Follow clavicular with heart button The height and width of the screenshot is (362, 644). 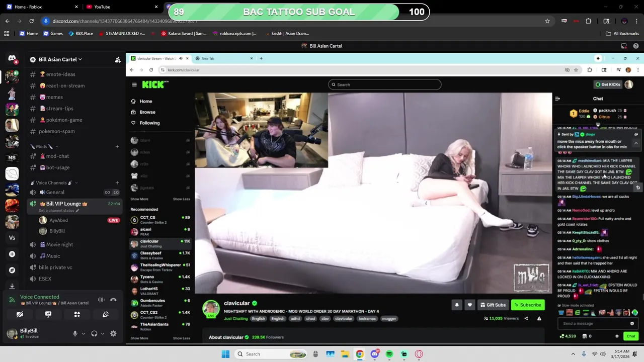coord(469,305)
